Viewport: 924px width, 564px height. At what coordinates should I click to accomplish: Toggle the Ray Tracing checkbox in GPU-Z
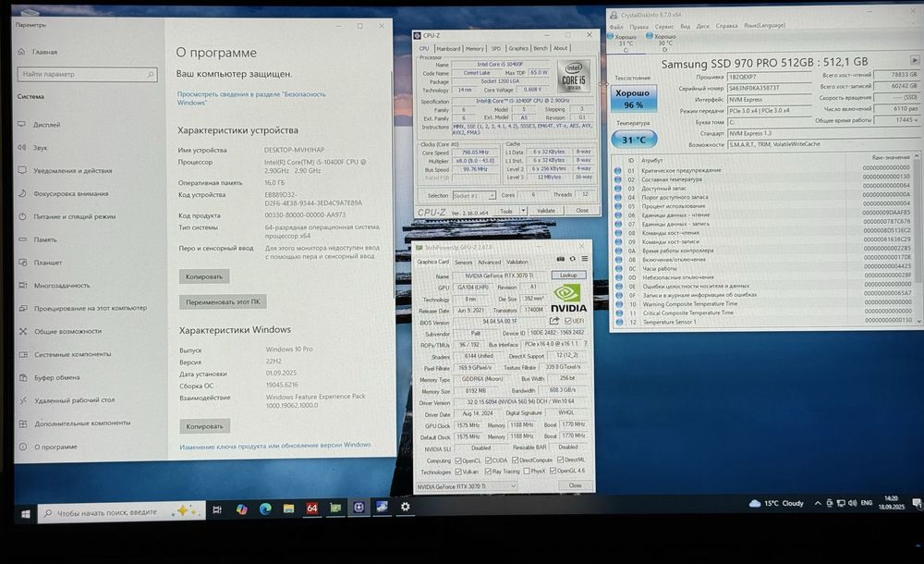click(488, 472)
